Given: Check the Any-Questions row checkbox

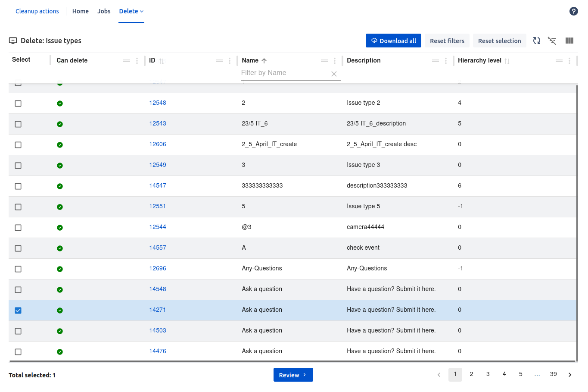Looking at the screenshot, I should click(18, 269).
